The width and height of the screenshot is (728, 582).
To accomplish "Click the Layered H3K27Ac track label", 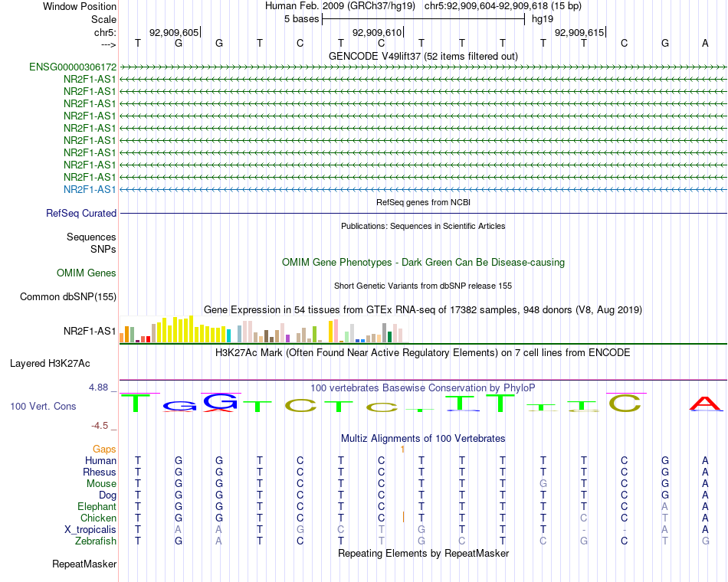I will point(50,364).
